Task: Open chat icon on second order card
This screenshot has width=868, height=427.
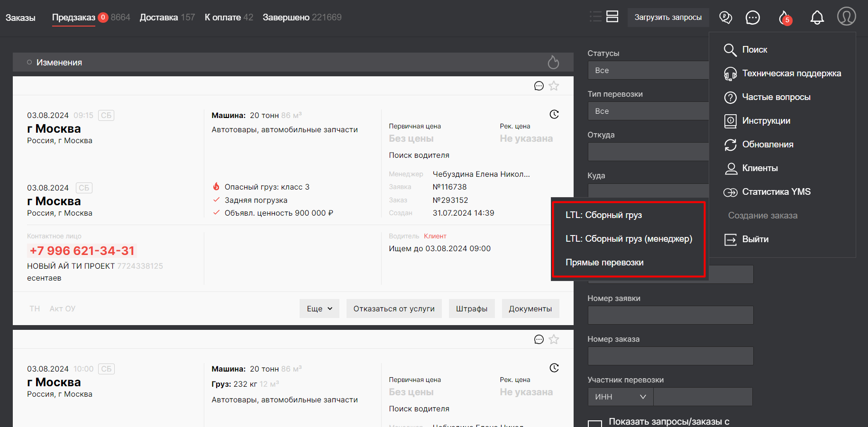Action: click(539, 339)
